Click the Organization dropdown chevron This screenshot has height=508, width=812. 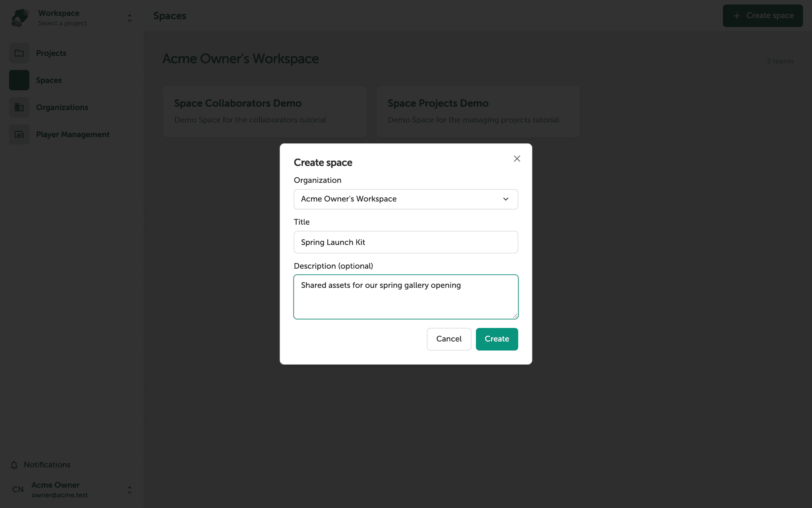(x=506, y=199)
